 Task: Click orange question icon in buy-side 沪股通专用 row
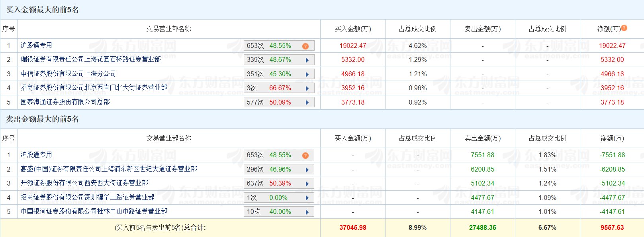tap(305, 46)
